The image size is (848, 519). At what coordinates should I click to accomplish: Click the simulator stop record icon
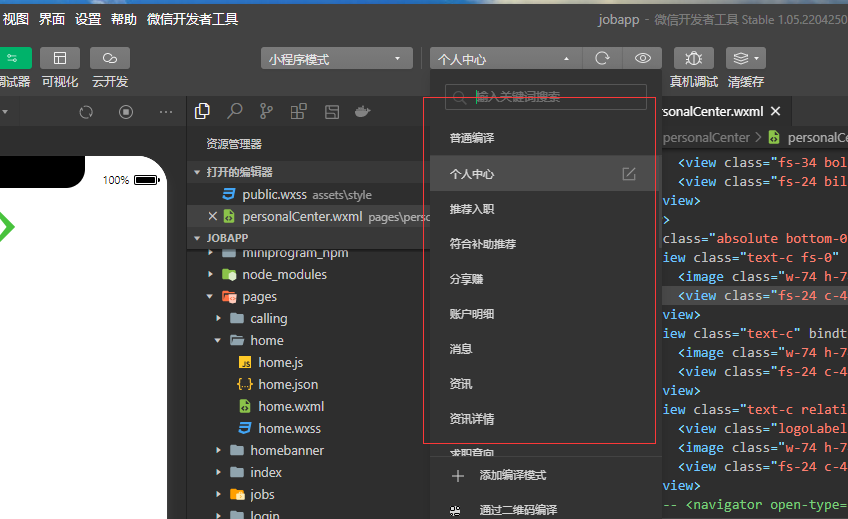[126, 112]
